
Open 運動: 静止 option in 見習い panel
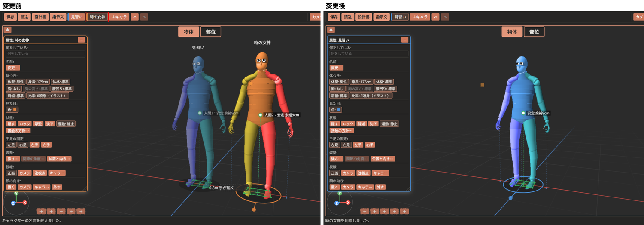point(389,124)
